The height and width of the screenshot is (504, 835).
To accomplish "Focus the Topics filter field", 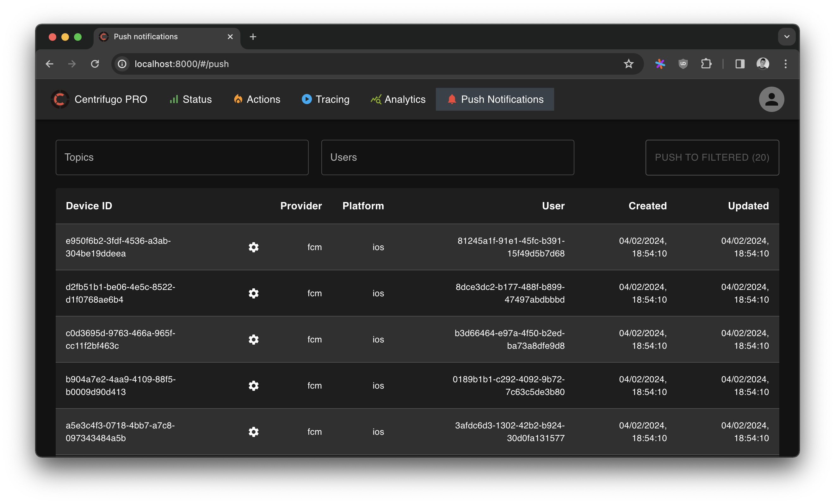I will coord(182,157).
